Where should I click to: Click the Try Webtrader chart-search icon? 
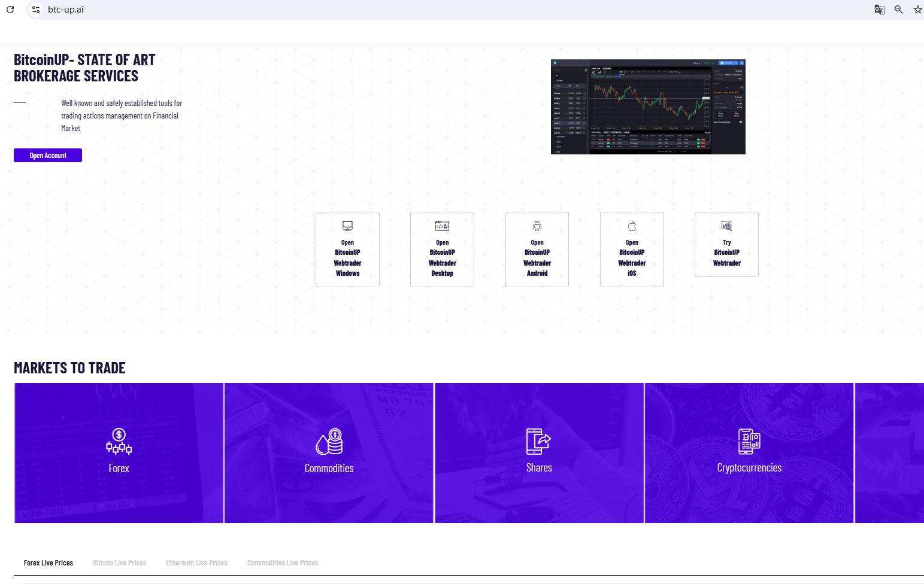726,226
